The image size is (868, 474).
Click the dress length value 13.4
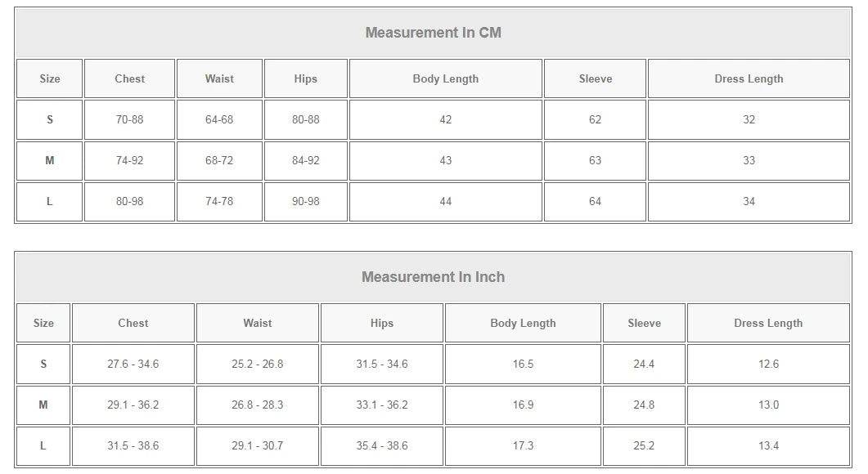768,445
